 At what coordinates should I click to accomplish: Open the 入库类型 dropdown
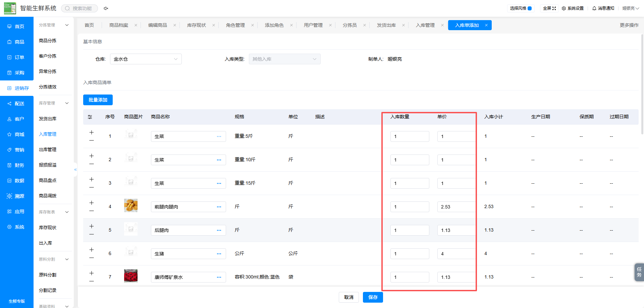pos(285,59)
